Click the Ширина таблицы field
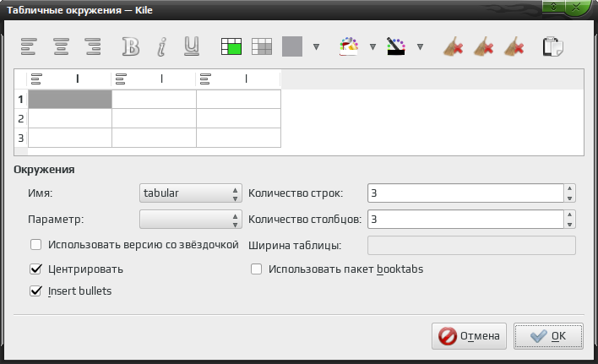The height and width of the screenshot is (364, 598). [x=471, y=246]
